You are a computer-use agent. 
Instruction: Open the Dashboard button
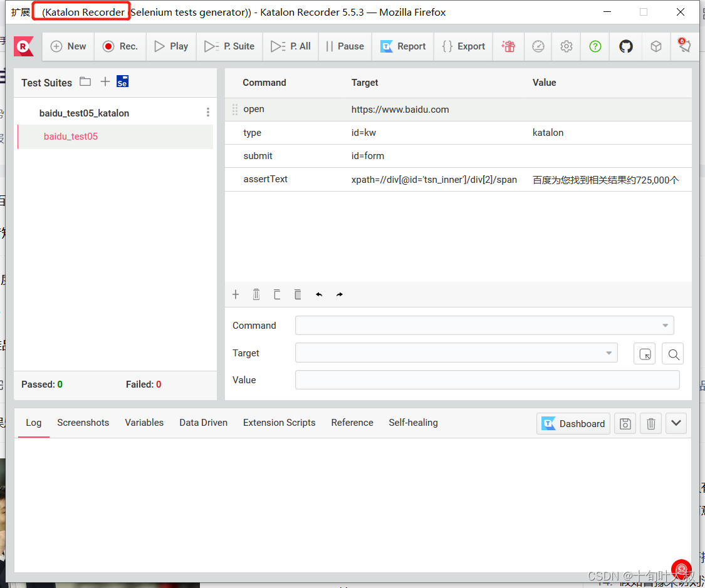pyautogui.click(x=573, y=424)
